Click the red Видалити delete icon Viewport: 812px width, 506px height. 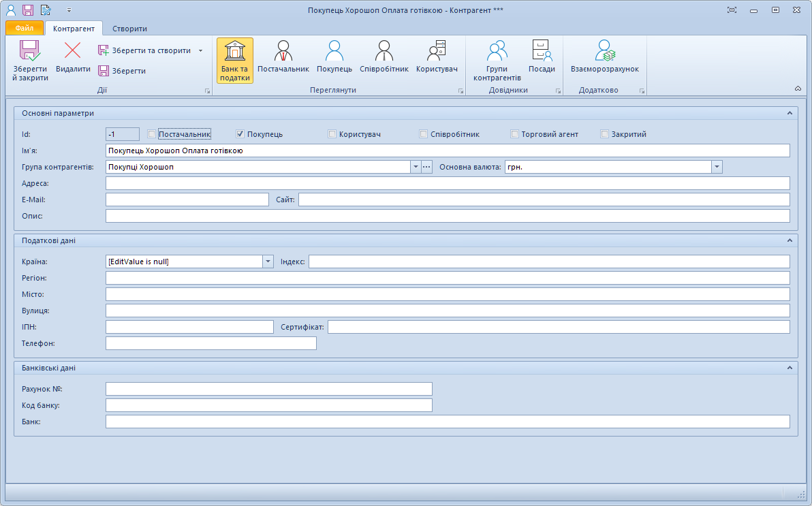pyautogui.click(x=72, y=51)
